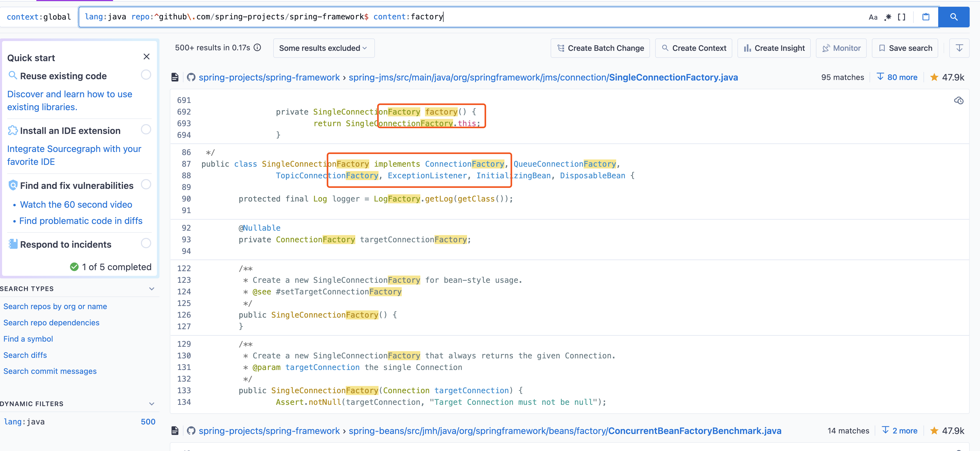This screenshot has width=980, height=451.
Task: Click Create Insight button
Action: click(774, 48)
